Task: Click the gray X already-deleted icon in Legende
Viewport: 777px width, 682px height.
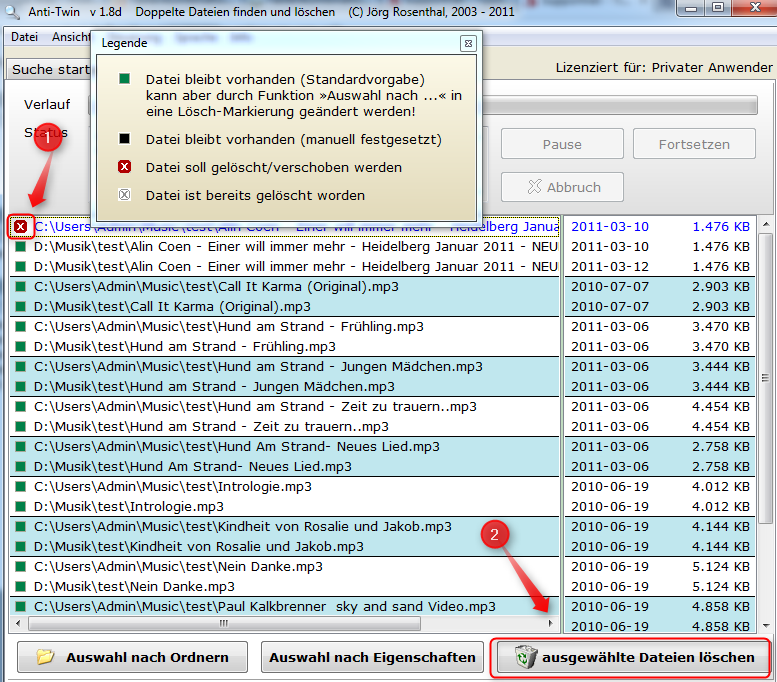Action: [x=124, y=195]
